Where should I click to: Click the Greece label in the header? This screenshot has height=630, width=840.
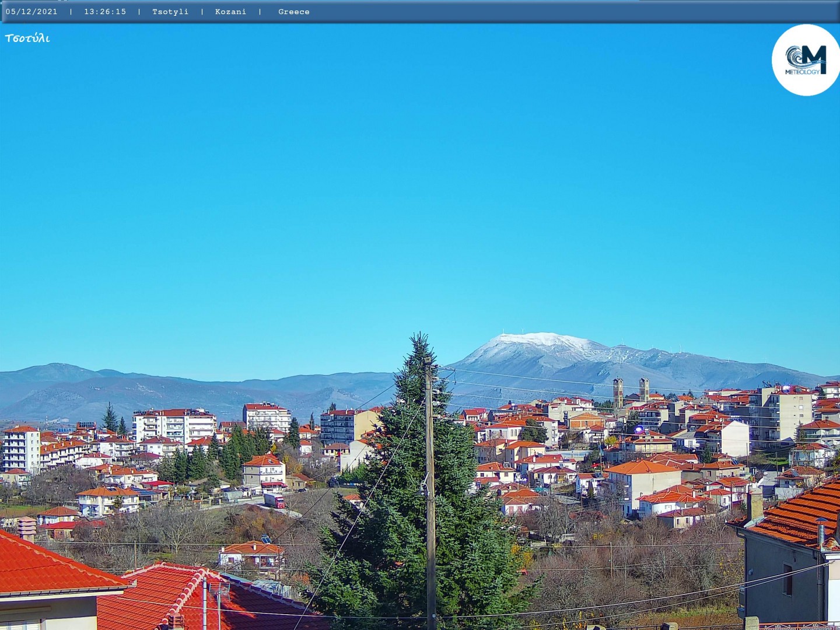pyautogui.click(x=293, y=12)
